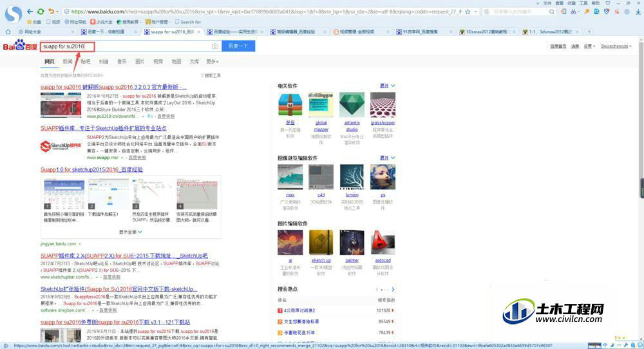This screenshot has height=349, width=644.
Task: Click first result's preview thumbnail image
Action: (61, 105)
